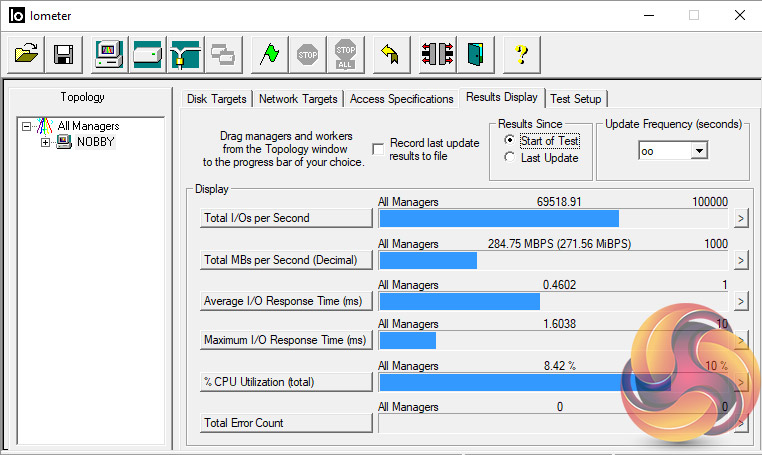Switch to the Disk Targets tab
This screenshot has height=455, width=762.
click(218, 99)
